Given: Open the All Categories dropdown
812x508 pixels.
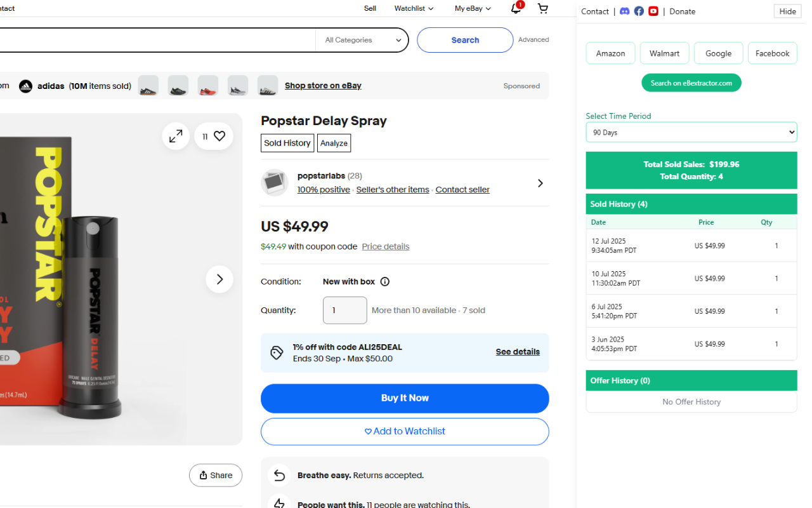Looking at the screenshot, I should click(362, 39).
